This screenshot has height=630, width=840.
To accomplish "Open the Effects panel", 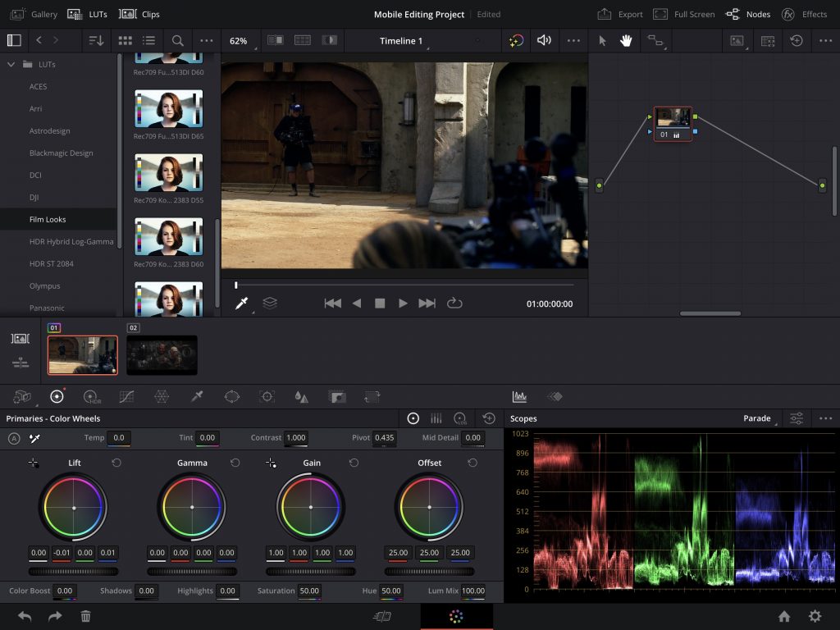I will point(804,14).
